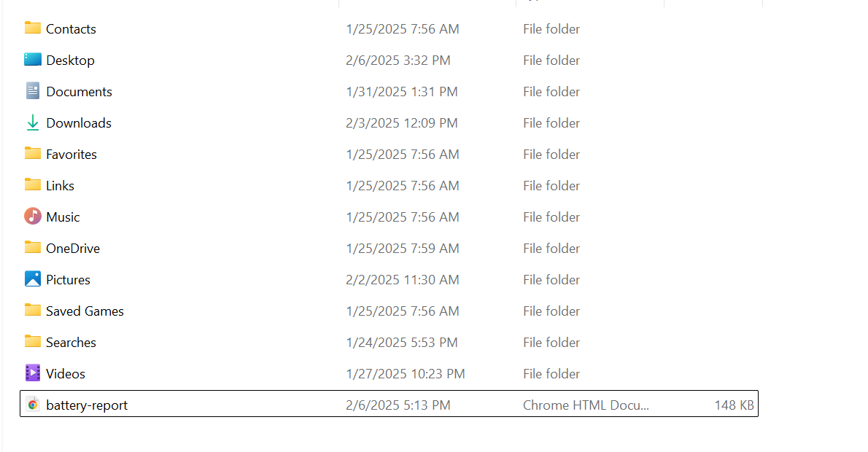868x452 pixels.
Task: Click the Chrome HTML Document type text
Action: (x=586, y=405)
